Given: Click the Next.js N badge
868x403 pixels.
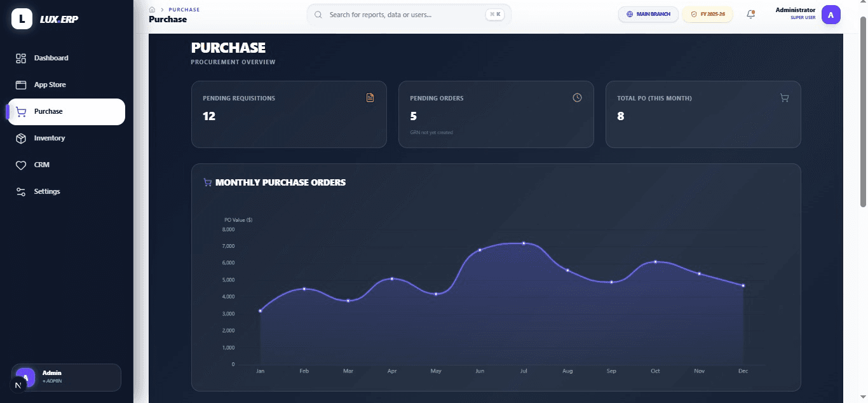Looking at the screenshot, I should pyautogui.click(x=18, y=385).
